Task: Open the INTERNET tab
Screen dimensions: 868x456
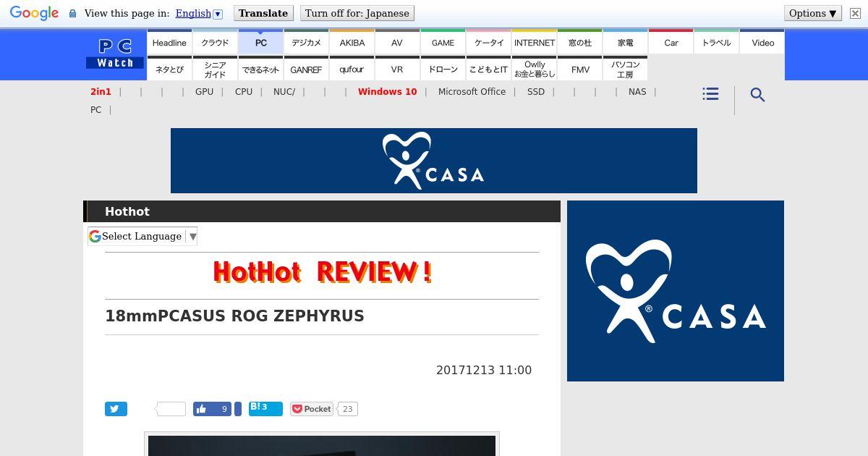Action: coord(534,42)
